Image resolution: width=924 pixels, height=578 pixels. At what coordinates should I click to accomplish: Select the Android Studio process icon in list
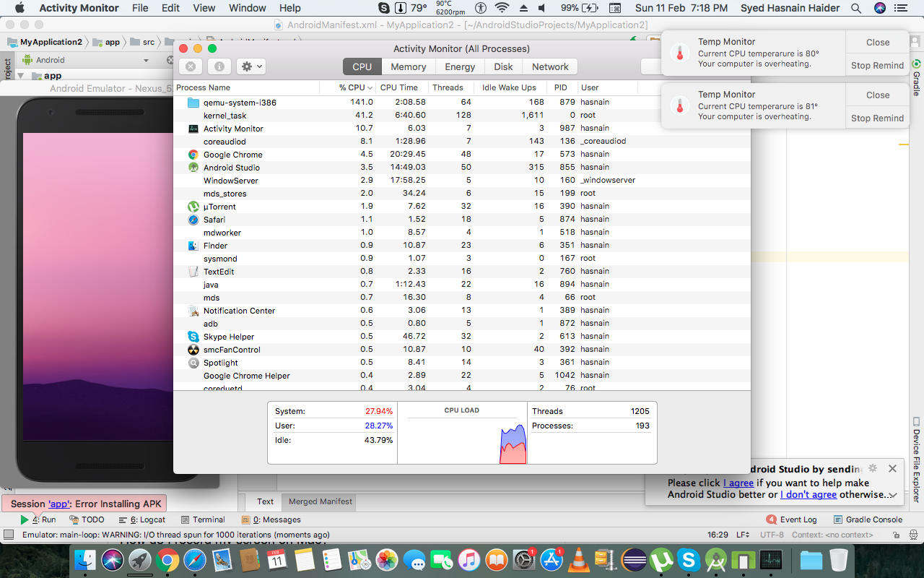(193, 168)
